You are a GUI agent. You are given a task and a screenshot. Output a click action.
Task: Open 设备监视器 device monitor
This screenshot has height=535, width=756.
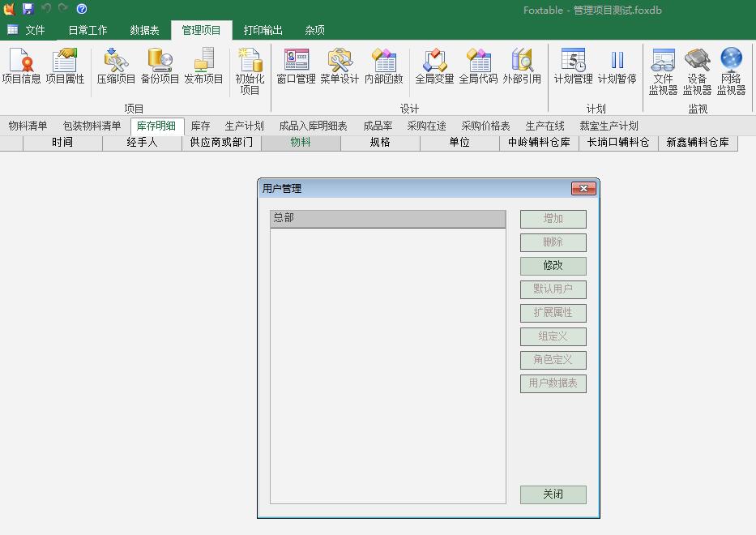tap(697, 71)
